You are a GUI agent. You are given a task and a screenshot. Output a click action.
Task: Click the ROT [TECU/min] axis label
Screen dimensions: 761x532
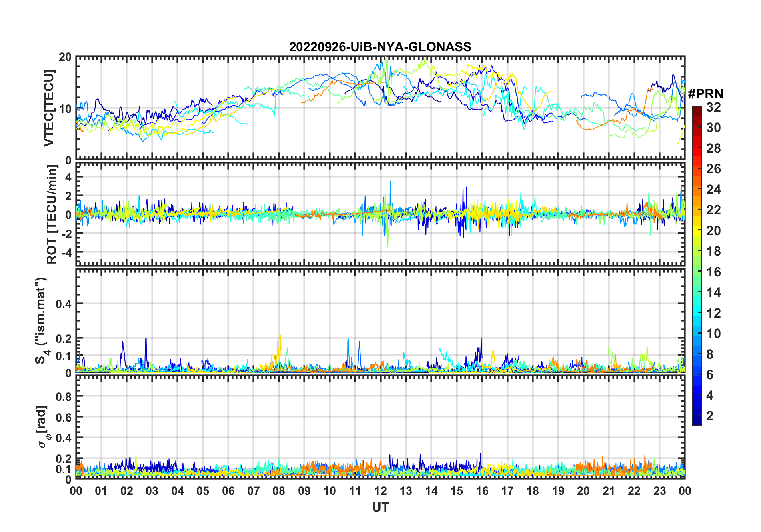(x=52, y=214)
